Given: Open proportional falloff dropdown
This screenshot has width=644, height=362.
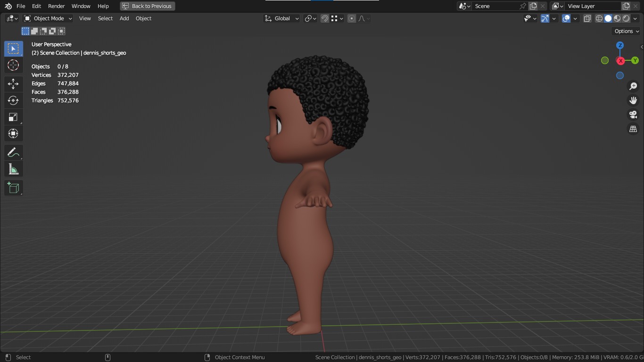Looking at the screenshot, I should [x=364, y=18].
